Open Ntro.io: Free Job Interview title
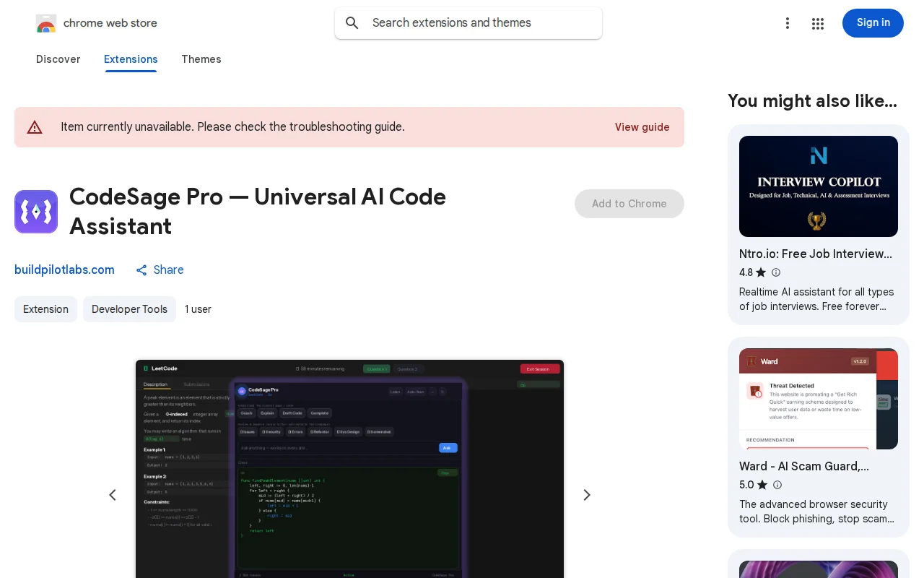Image resolution: width=924 pixels, height=578 pixels. click(816, 254)
